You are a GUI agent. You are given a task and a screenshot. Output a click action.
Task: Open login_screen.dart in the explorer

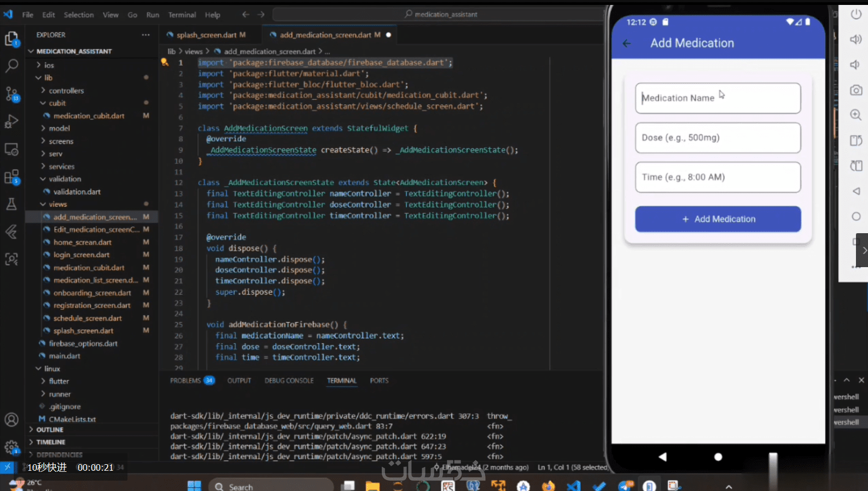(x=81, y=255)
